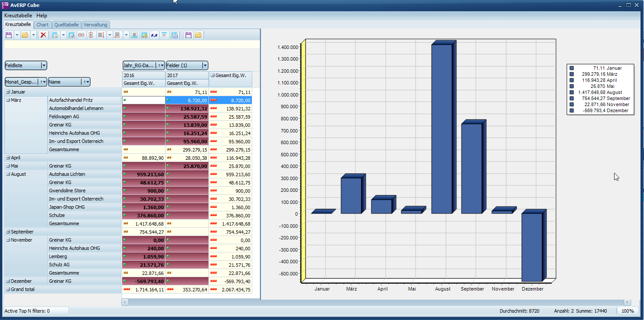Open the Help menu
Viewport: 644px width, 320px height.
tap(42, 16)
